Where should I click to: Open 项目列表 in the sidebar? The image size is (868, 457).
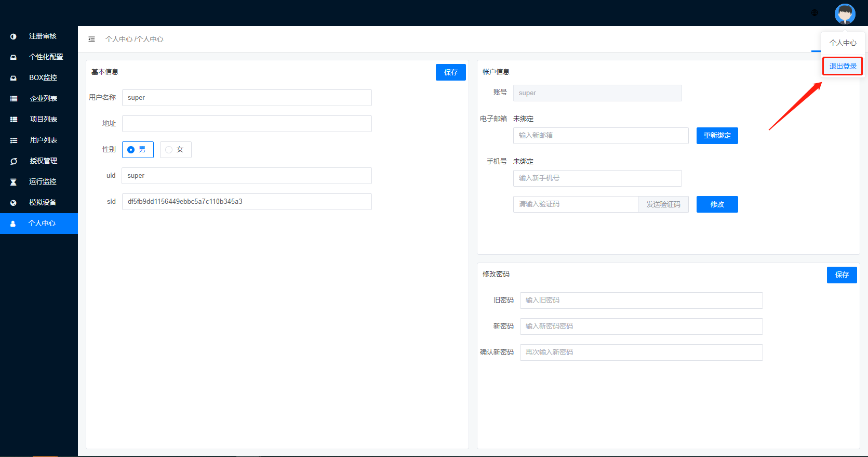click(x=43, y=119)
